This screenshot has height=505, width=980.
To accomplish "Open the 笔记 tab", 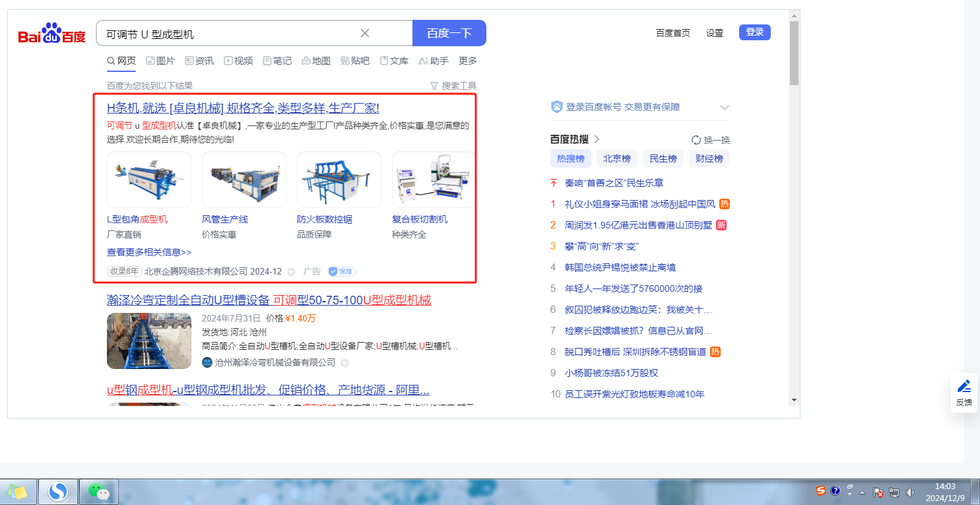I will click(x=277, y=61).
